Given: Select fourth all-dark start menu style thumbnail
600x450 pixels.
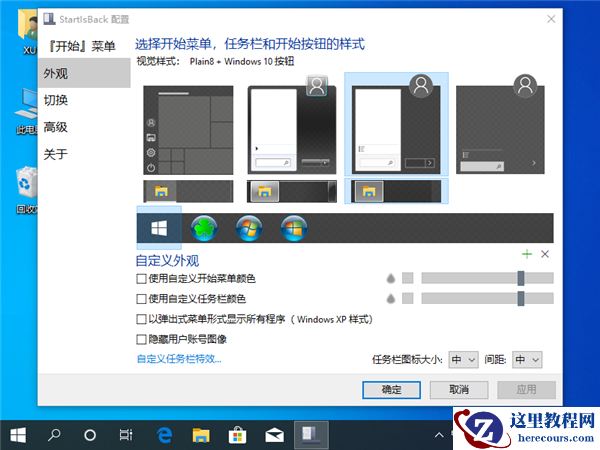Looking at the screenshot, I should point(500,125).
